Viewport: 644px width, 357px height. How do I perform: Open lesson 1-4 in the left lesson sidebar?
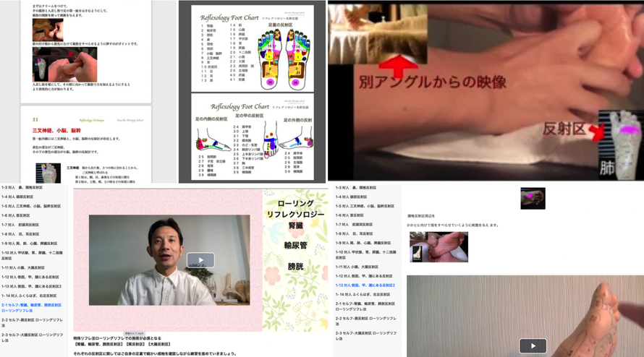17,197
